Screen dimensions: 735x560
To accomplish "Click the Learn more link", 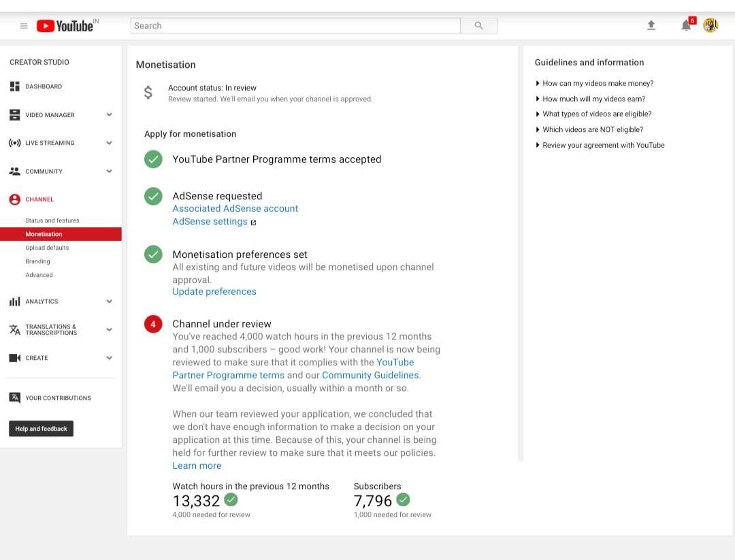I will (x=197, y=466).
